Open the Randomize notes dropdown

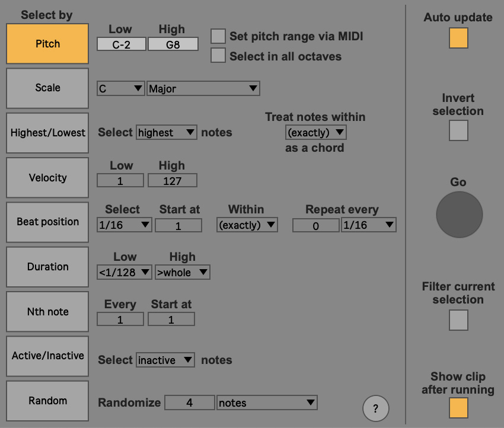coord(267,403)
